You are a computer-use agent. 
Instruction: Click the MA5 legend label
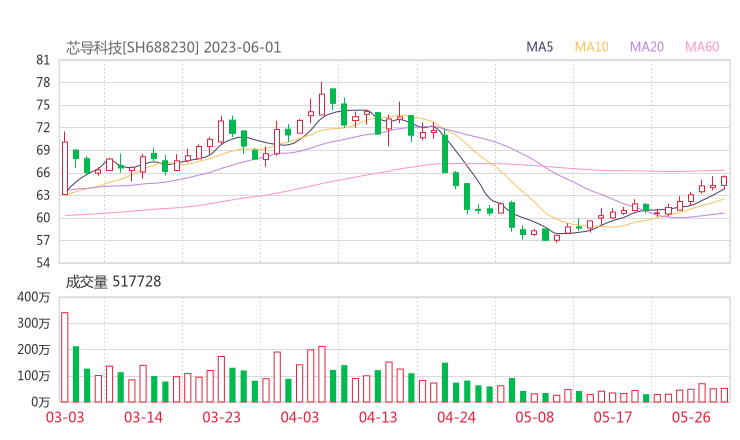point(539,47)
